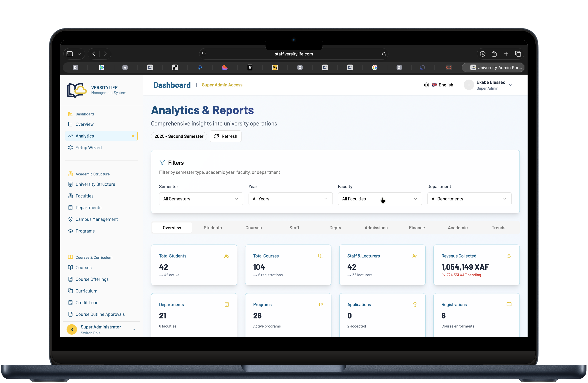
Task: Select the Analytics sidebar icon
Action: (70, 136)
